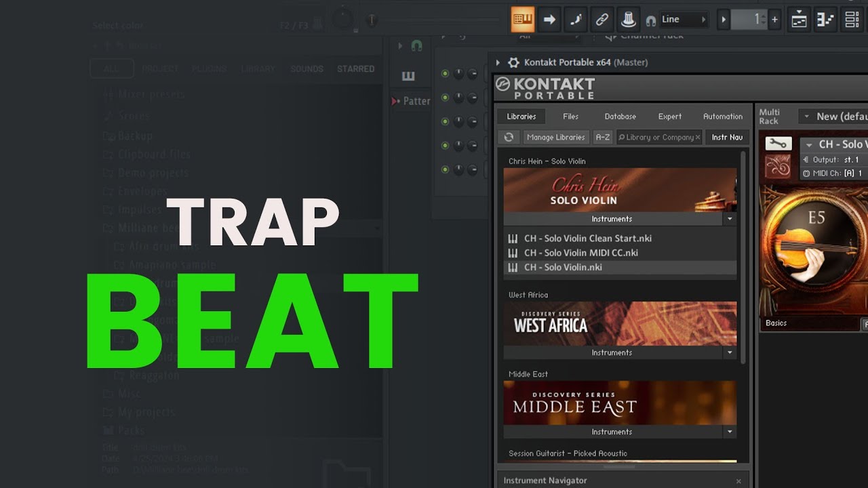Switch to the Database tab

620,117
